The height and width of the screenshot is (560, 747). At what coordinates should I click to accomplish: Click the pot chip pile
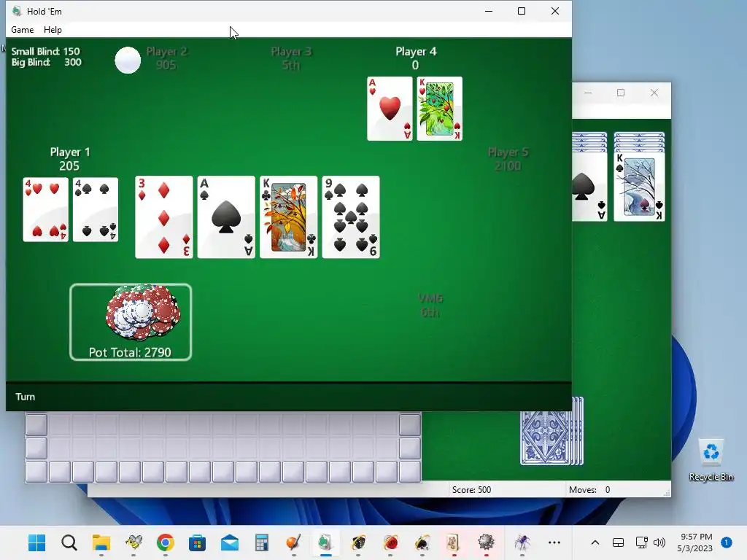tap(143, 312)
